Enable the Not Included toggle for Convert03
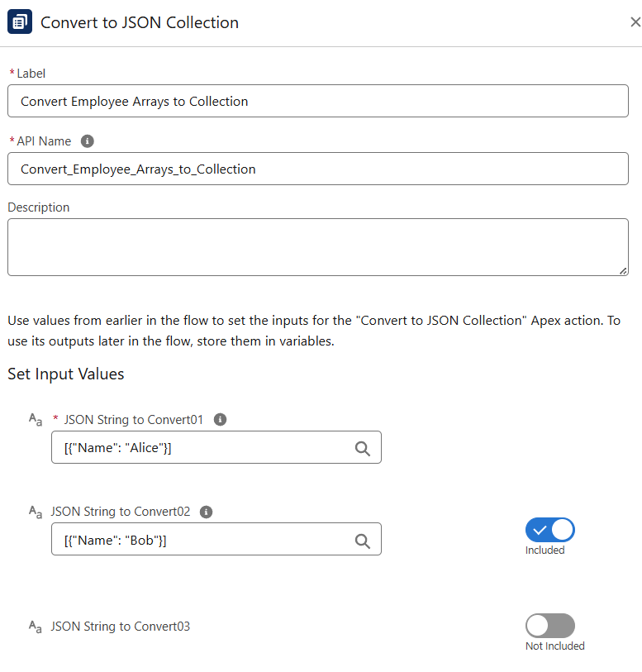Screen dimensions: 642x672 pos(549,626)
